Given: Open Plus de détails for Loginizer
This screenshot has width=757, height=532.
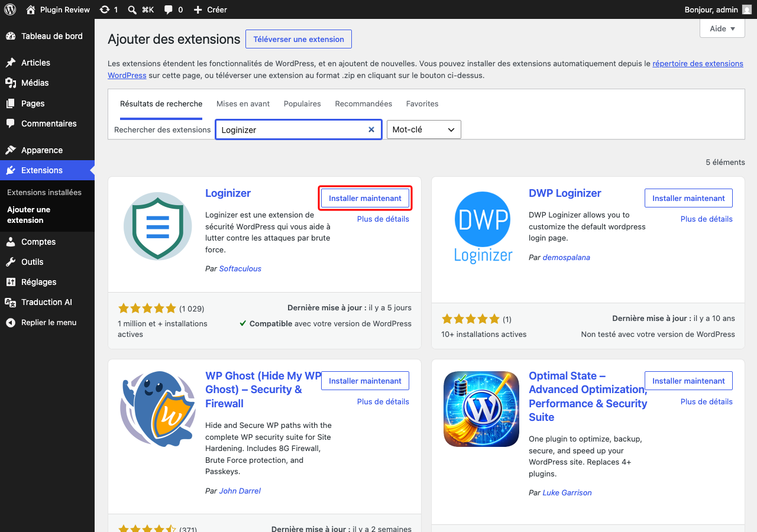Looking at the screenshot, I should pos(383,219).
